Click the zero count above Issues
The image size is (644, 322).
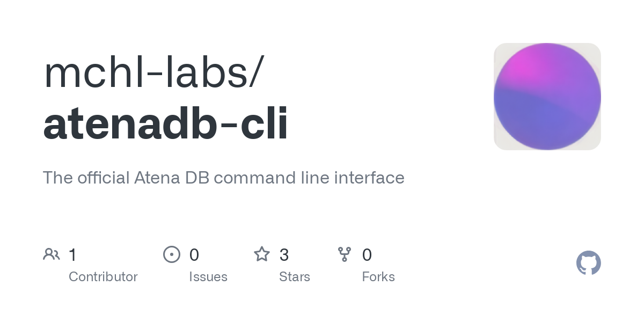click(x=194, y=254)
